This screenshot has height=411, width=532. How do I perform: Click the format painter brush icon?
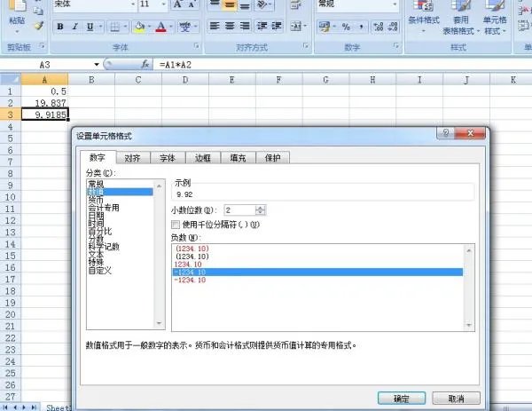click(x=39, y=26)
